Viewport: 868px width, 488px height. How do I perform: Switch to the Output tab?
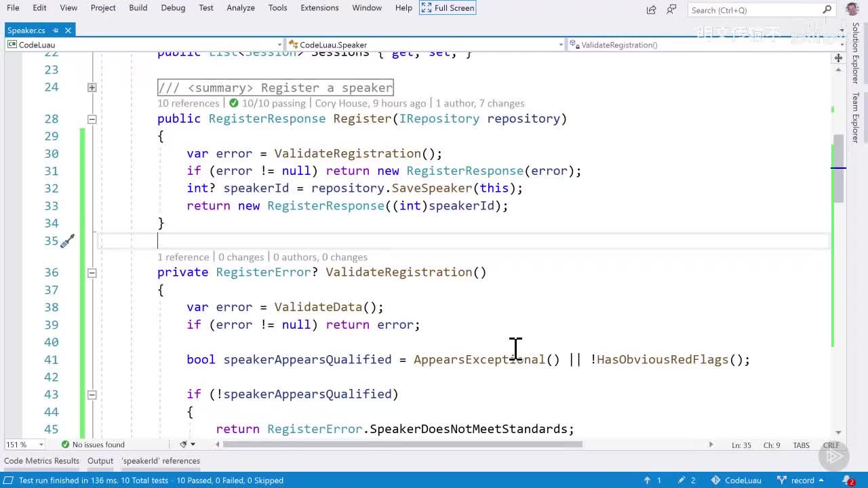[x=100, y=461]
